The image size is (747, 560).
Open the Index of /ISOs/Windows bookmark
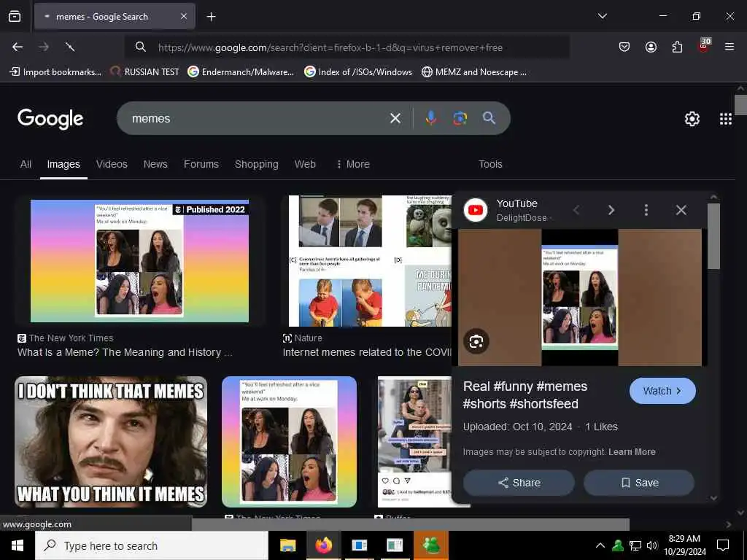(x=358, y=72)
